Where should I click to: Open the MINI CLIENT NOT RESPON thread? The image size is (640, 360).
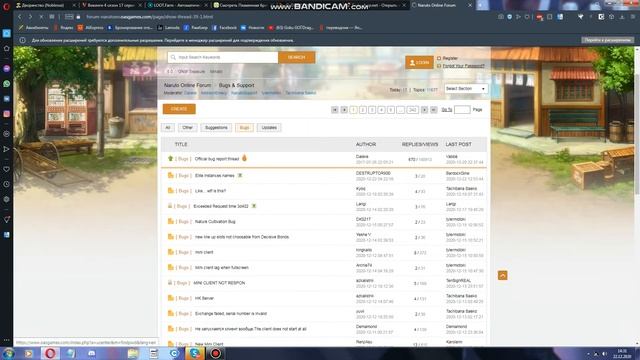pos(219,283)
